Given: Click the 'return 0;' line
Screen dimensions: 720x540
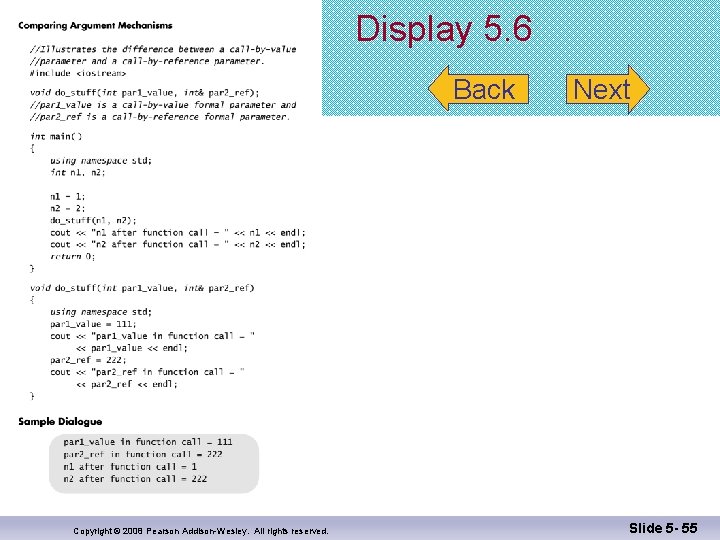Looking at the screenshot, I should point(73,256).
